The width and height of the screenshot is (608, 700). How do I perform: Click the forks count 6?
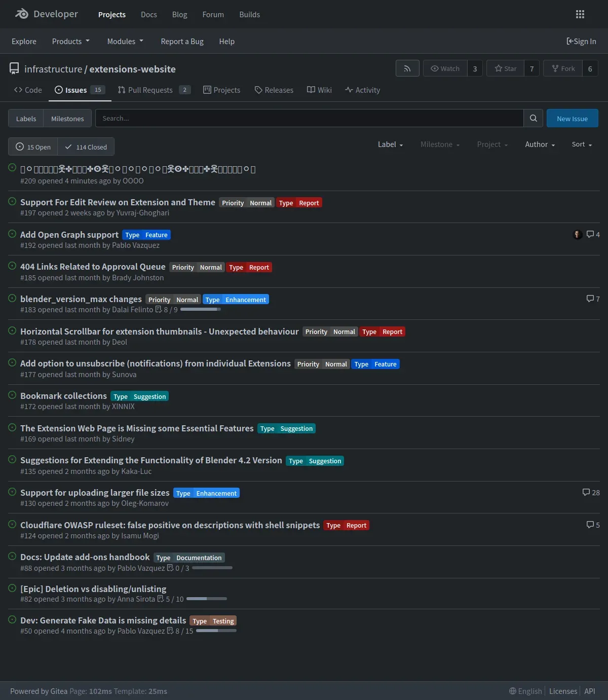pos(590,68)
